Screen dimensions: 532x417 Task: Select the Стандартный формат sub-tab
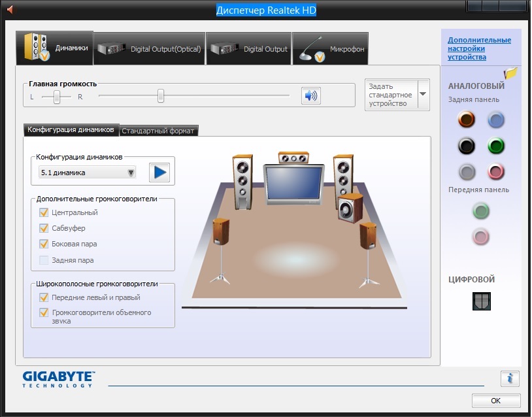[158, 131]
